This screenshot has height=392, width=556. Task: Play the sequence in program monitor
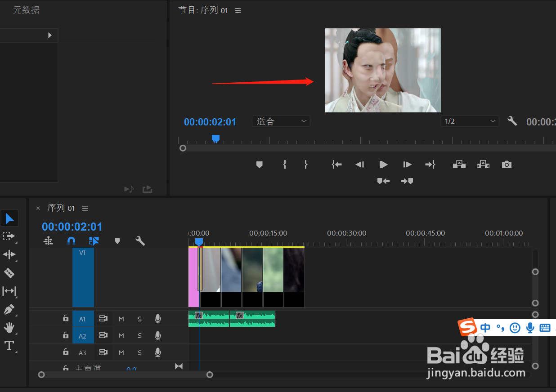point(383,165)
